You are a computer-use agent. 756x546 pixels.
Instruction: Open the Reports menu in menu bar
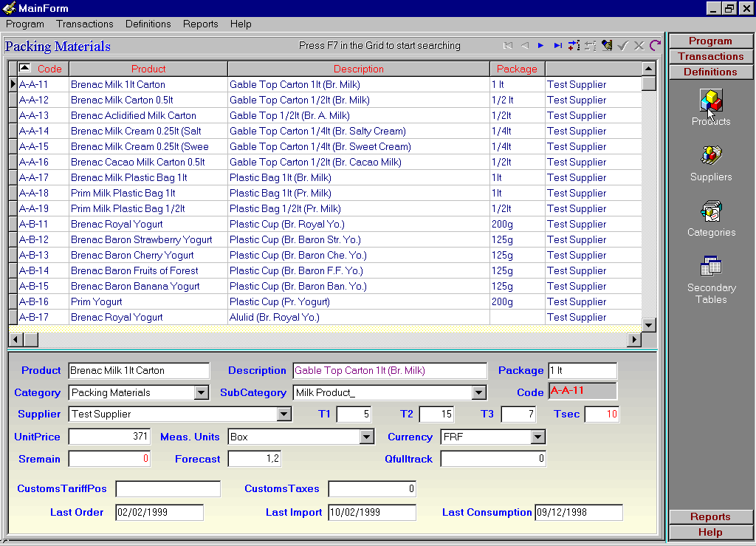pos(201,24)
